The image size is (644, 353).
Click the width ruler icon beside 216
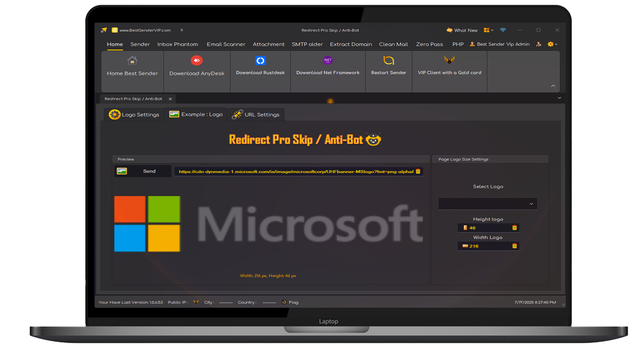[x=465, y=246]
